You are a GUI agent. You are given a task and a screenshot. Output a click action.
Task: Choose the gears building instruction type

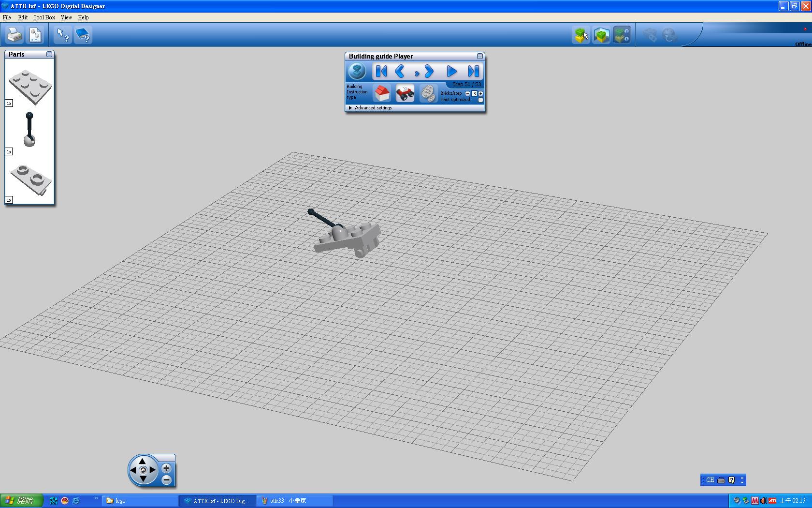pos(428,93)
